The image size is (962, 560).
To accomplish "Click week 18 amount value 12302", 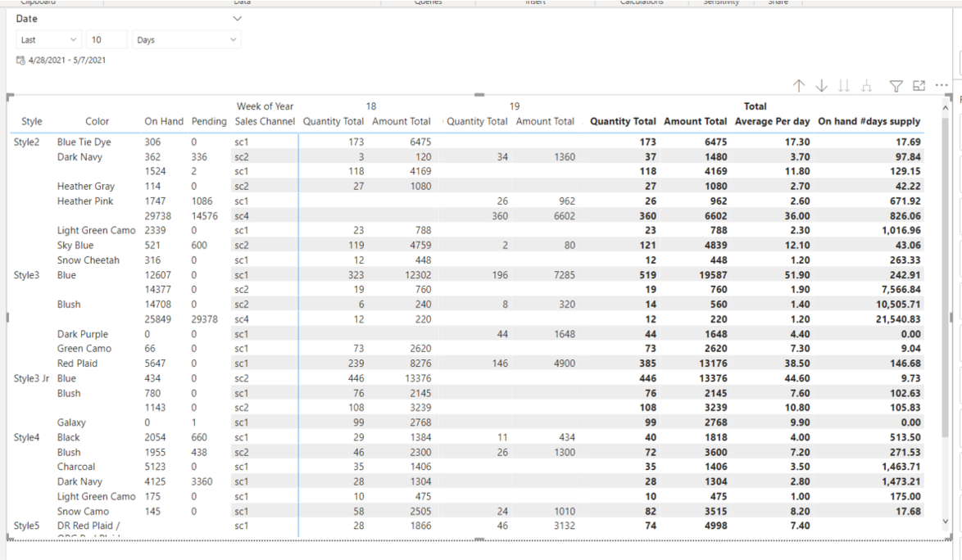I will coord(418,275).
